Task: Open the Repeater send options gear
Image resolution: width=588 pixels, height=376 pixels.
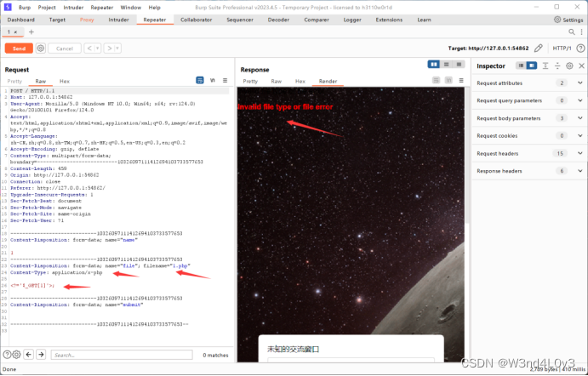Action: 41,48
